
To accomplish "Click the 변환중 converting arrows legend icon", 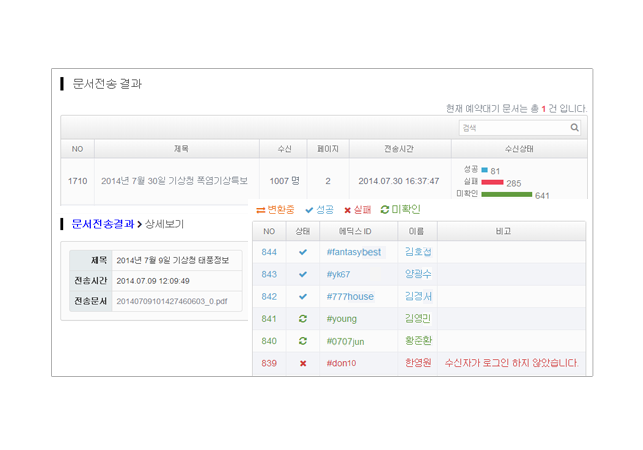I will [261, 210].
